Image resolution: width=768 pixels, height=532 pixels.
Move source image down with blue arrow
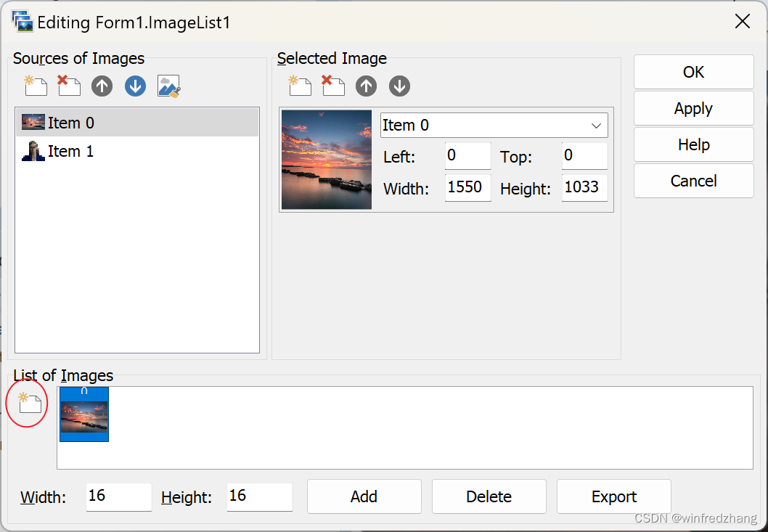click(x=136, y=86)
